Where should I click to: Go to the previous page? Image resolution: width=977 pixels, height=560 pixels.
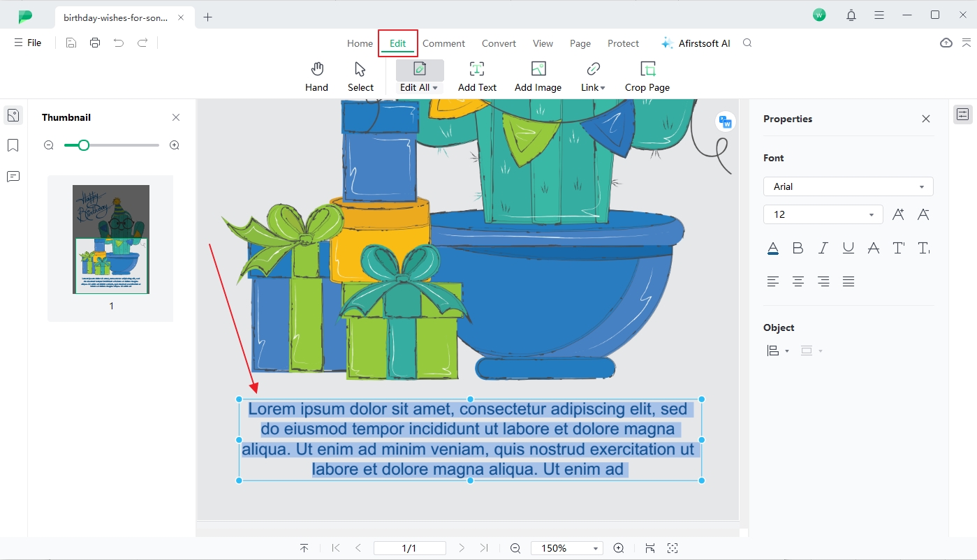(x=358, y=548)
